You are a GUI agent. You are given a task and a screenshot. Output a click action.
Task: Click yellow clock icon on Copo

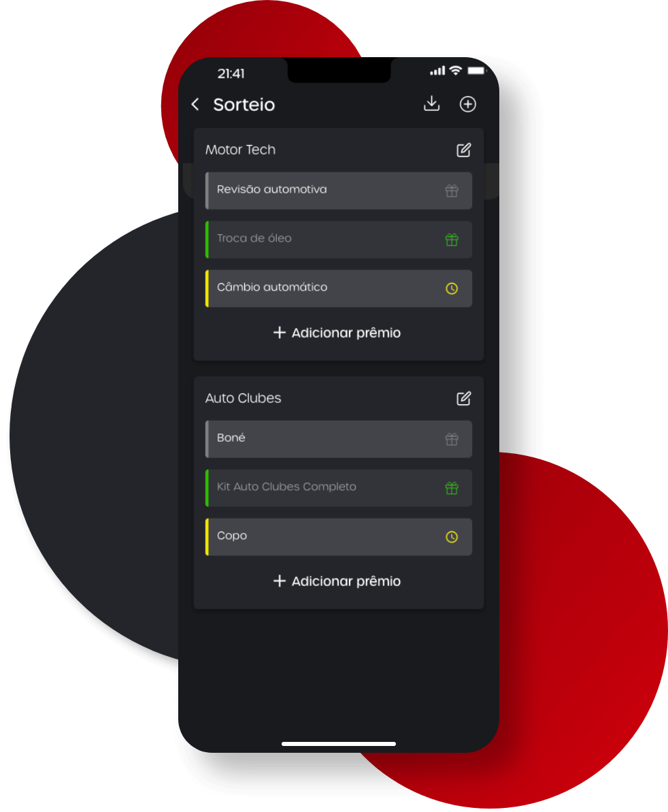452,537
